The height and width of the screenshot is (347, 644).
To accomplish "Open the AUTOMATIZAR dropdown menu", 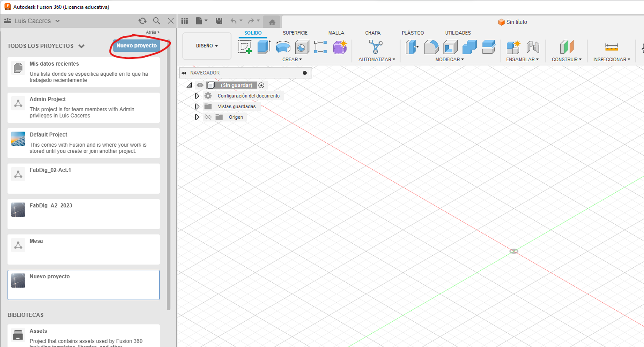I will pyautogui.click(x=377, y=59).
